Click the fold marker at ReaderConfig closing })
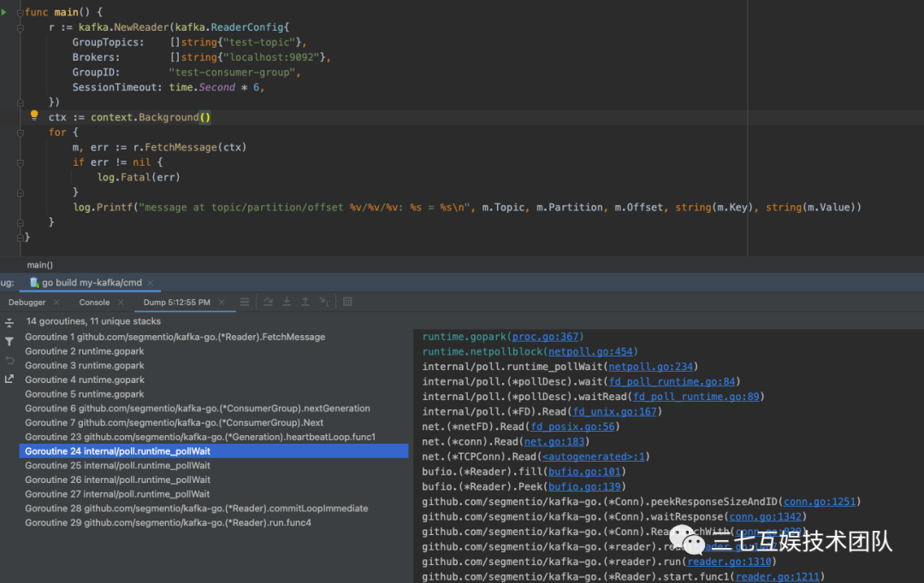Viewport: 924px width, 583px height. click(x=21, y=103)
